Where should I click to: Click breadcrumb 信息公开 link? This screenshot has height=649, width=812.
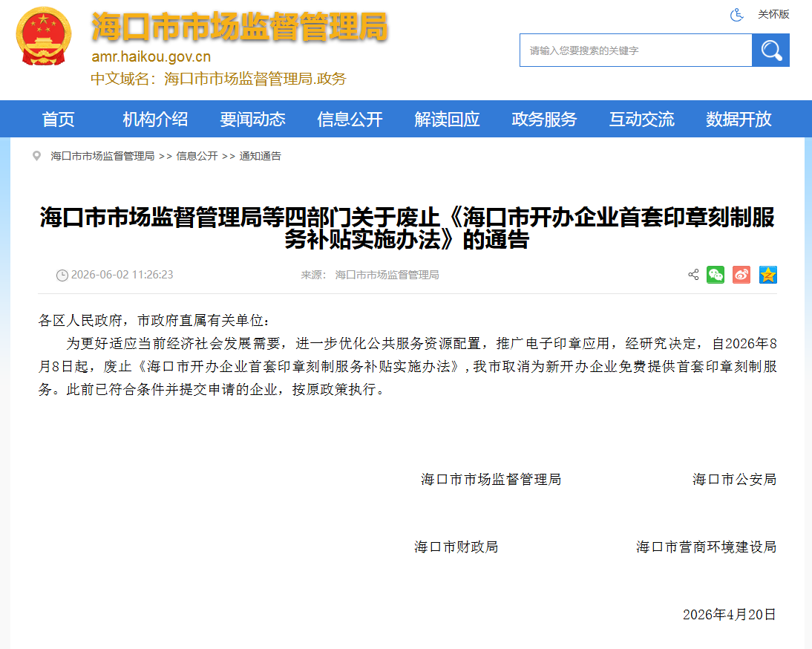click(197, 156)
